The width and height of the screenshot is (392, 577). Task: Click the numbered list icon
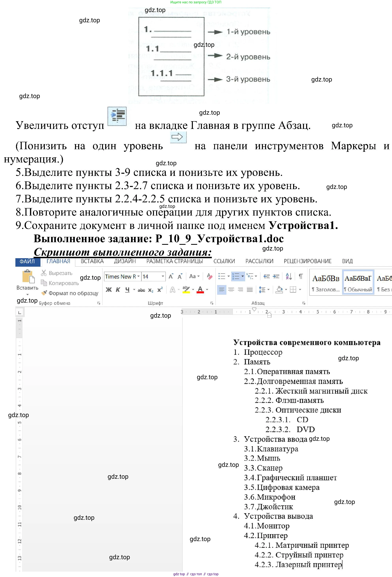click(x=235, y=276)
